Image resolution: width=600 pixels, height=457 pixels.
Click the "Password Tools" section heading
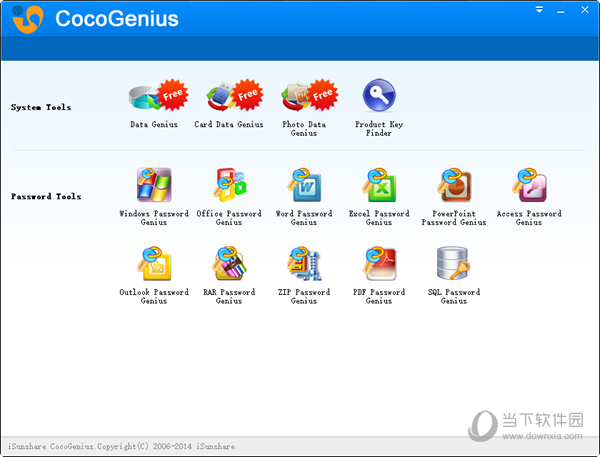click(x=46, y=196)
